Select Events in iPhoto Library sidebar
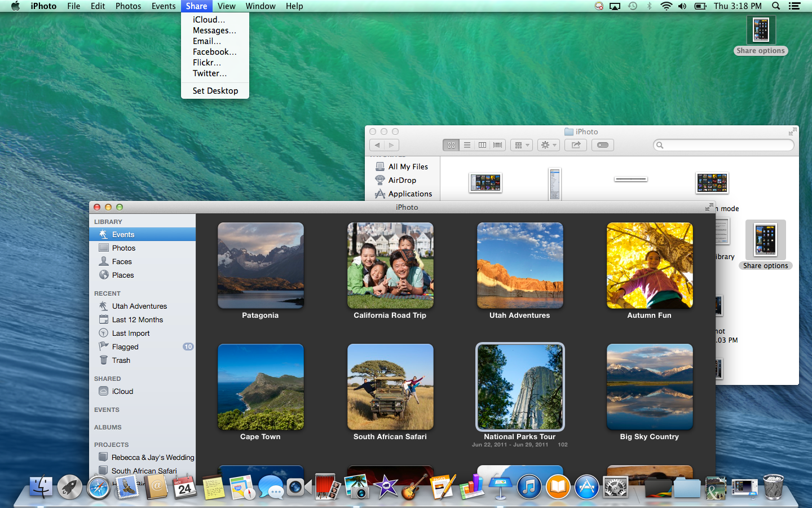The height and width of the screenshot is (508, 812). click(143, 234)
